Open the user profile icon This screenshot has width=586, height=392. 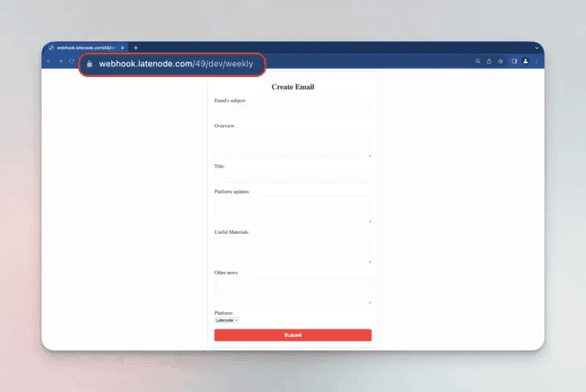525,62
